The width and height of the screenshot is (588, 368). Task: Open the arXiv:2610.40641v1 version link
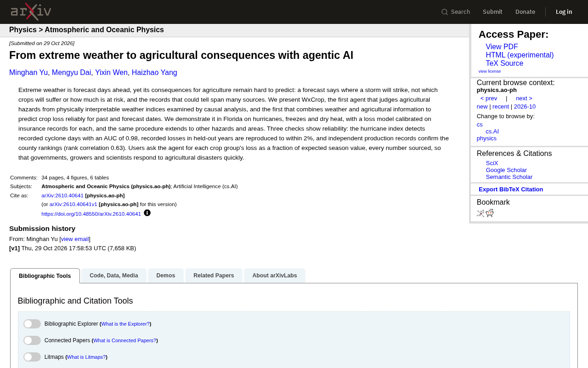pos(73,204)
